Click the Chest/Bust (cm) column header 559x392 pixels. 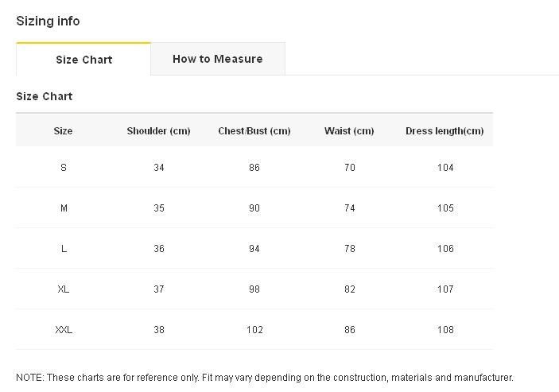coord(254,130)
